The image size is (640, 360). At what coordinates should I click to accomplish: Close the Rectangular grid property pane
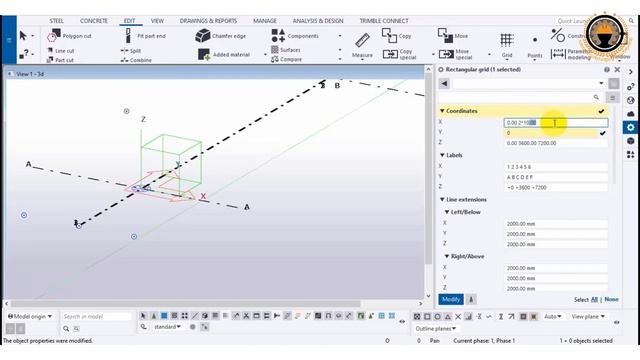[618, 70]
